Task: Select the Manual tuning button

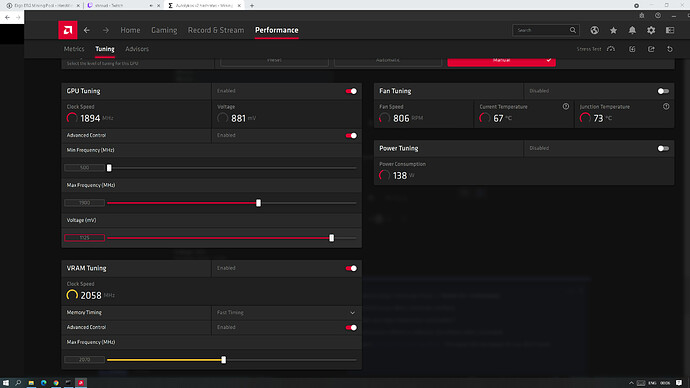Action: (x=502, y=61)
